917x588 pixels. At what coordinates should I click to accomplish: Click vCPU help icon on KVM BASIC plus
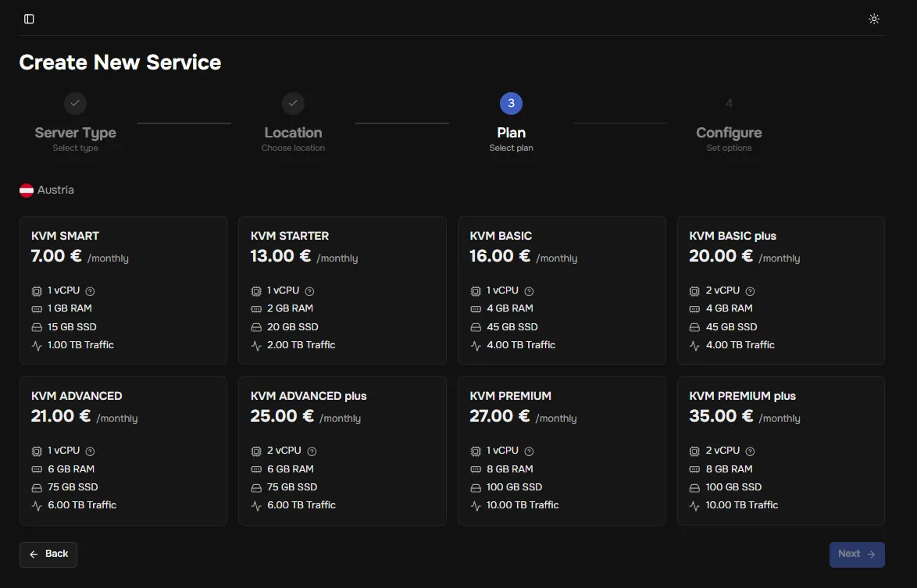(x=750, y=290)
